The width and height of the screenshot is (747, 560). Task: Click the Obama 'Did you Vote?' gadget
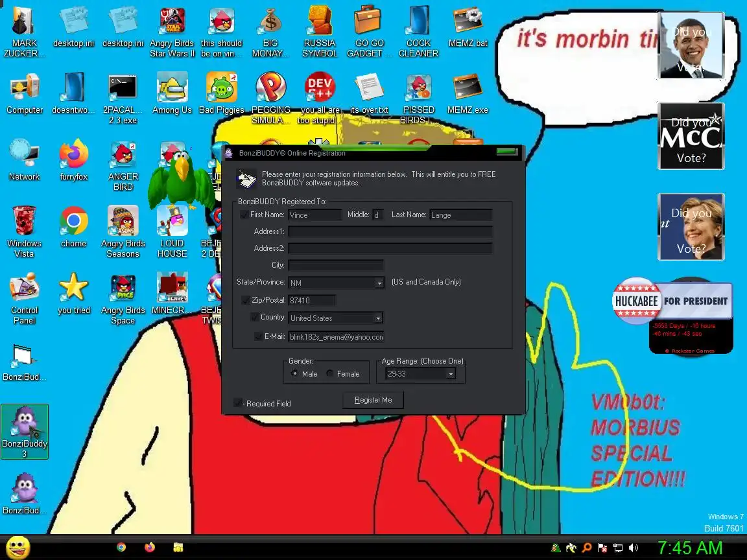tap(691, 46)
